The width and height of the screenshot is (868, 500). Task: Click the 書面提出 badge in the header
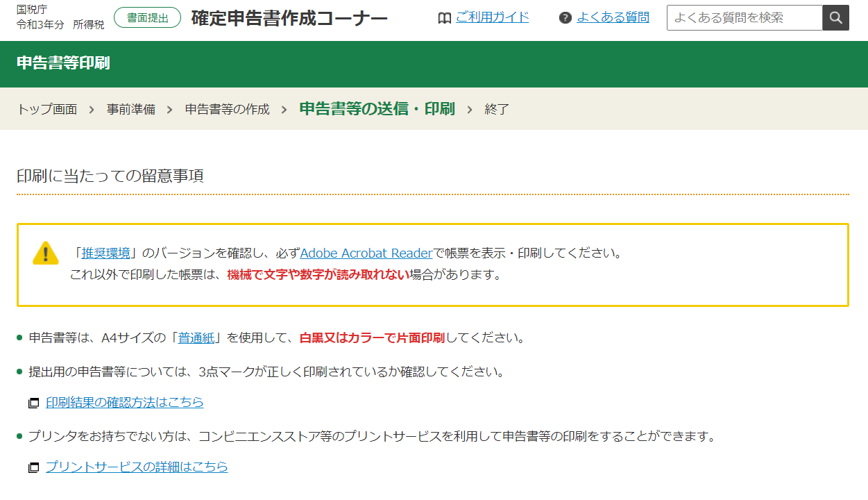click(x=147, y=18)
